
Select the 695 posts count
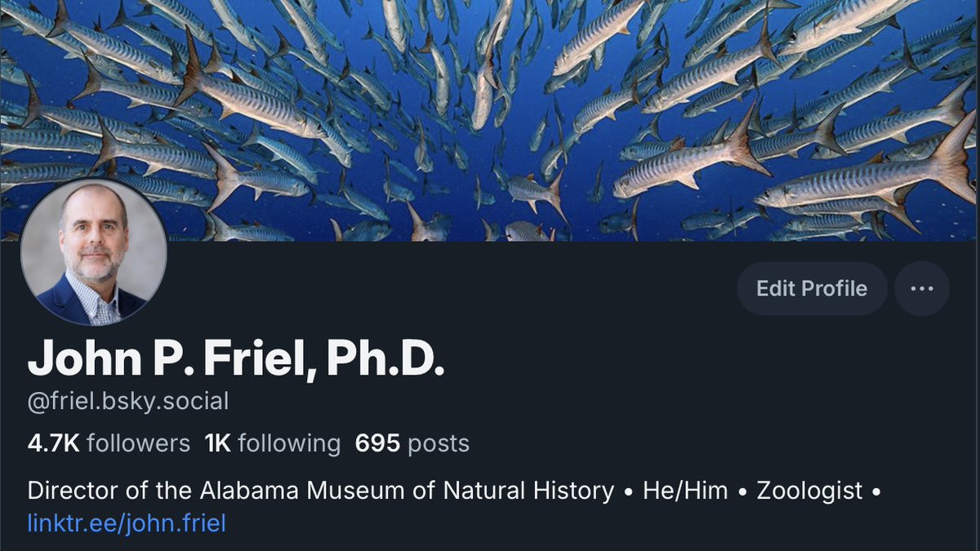click(x=412, y=443)
